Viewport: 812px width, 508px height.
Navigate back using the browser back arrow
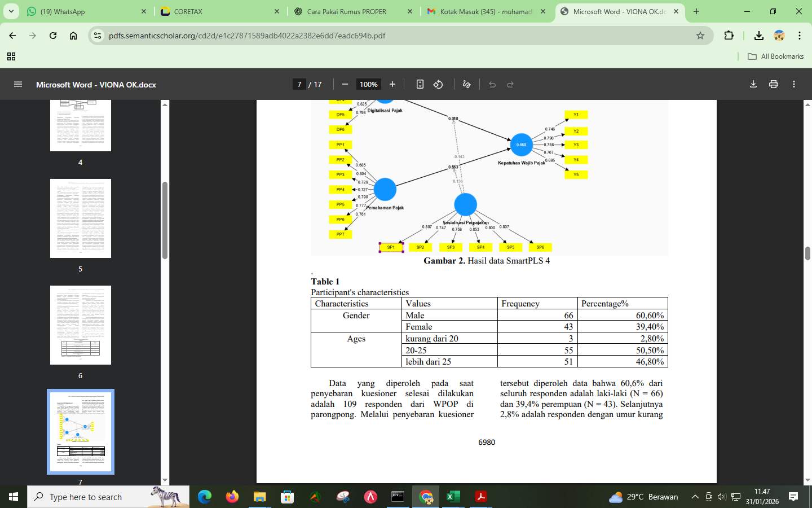tap(12, 36)
